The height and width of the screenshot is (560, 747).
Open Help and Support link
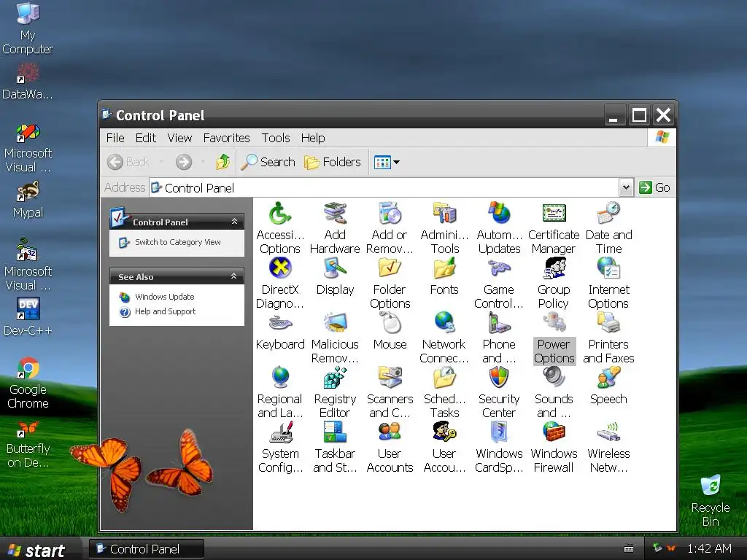point(165,311)
